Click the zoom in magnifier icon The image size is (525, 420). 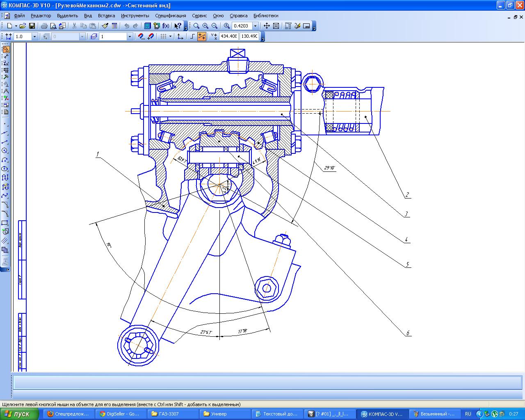[205, 26]
